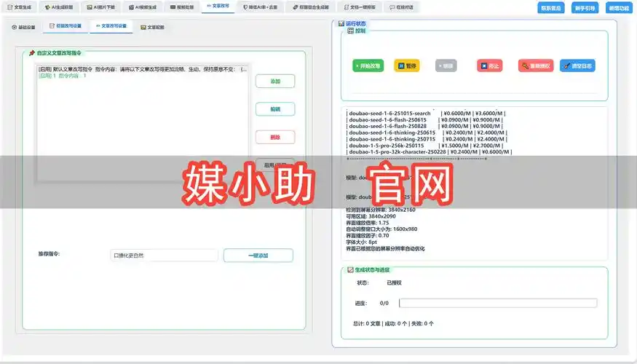The height and width of the screenshot is (364, 637).
Task: Click log line doubao-seed-1-6-thinking-250715
Action: pyautogui.click(x=427, y=139)
